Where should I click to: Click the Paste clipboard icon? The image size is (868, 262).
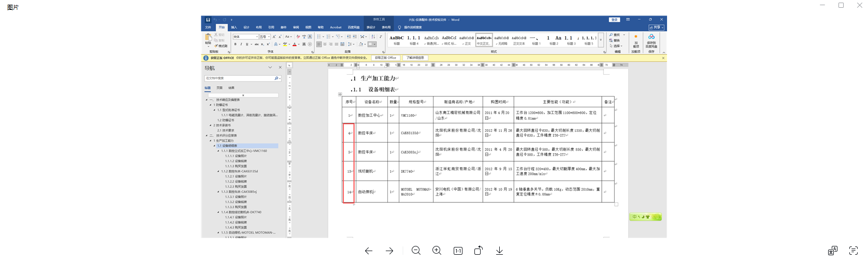click(208, 37)
